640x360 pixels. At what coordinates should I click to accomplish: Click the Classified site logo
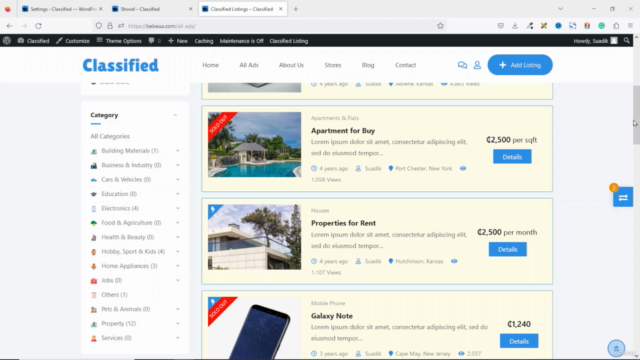pos(120,65)
